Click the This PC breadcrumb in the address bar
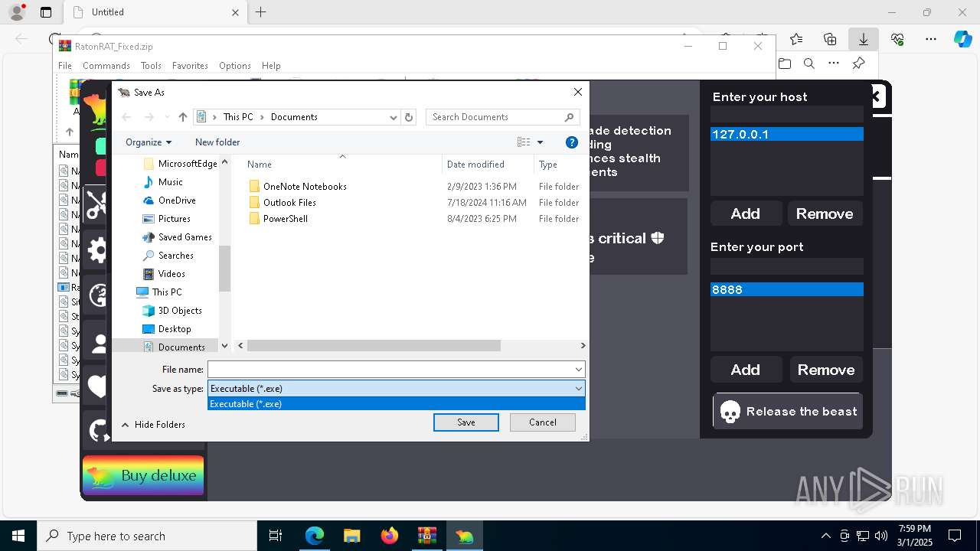Screen dimensions: 980x551 click(x=238, y=117)
